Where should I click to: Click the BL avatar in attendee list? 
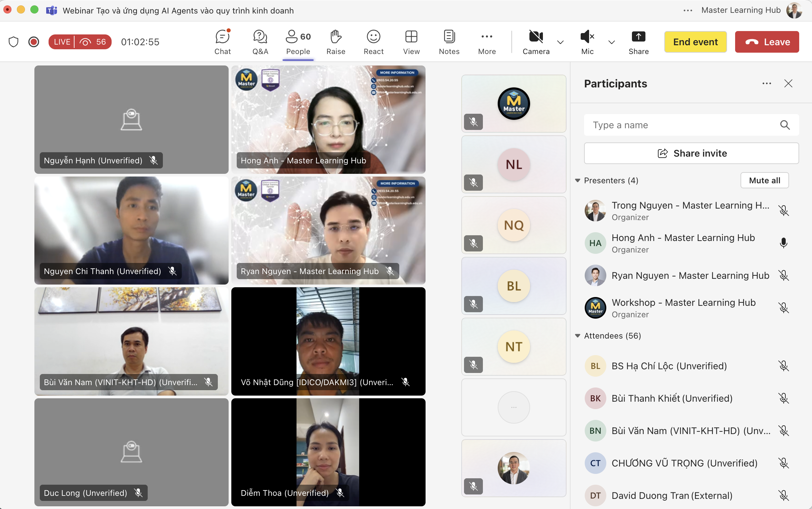[595, 366]
